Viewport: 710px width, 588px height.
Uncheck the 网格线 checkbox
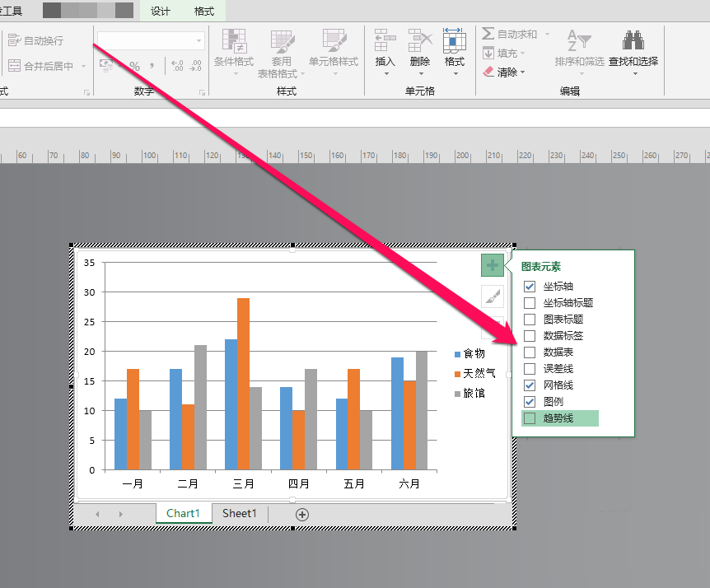click(530, 385)
